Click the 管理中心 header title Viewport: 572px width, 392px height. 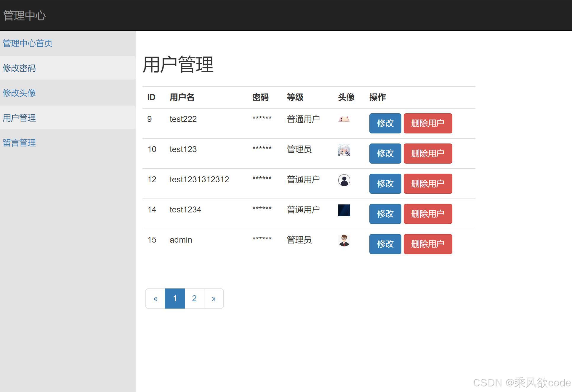25,15
